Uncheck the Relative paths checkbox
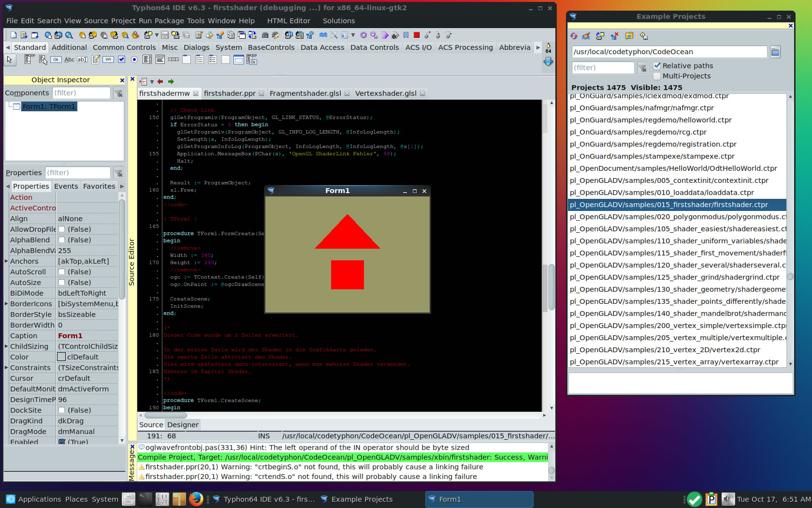This screenshot has width=812, height=508. (657, 66)
